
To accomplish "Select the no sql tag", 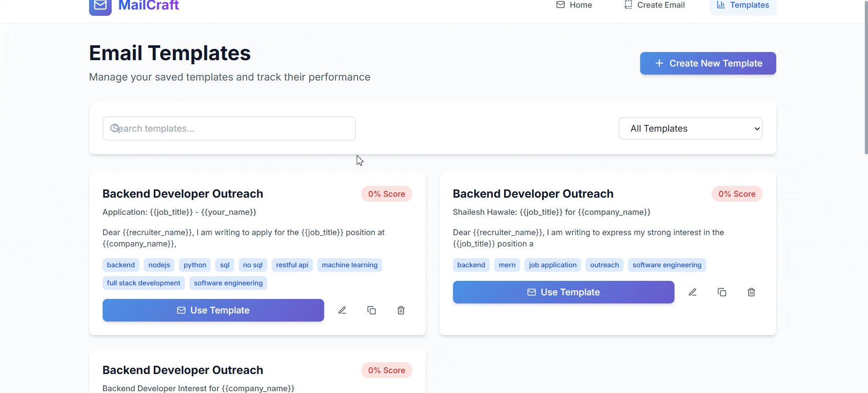I will tap(253, 265).
